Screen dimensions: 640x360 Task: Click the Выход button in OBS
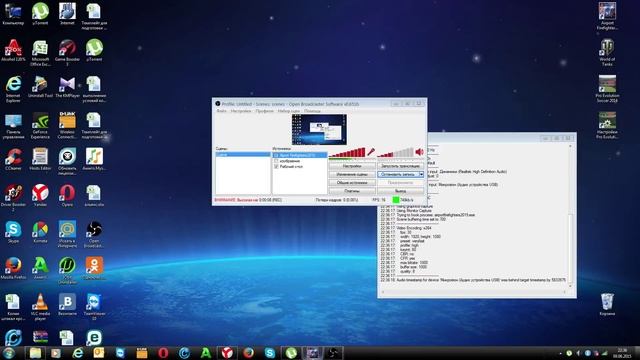click(x=400, y=191)
